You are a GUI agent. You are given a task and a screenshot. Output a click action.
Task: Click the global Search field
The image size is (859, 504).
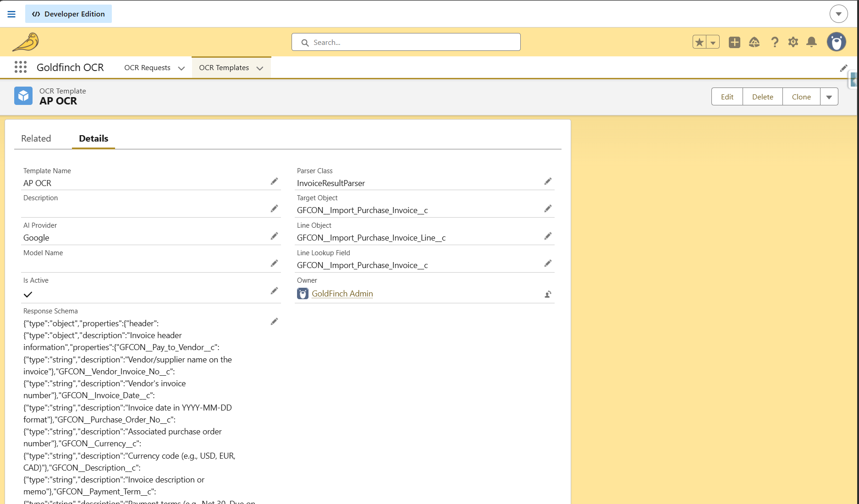point(406,42)
